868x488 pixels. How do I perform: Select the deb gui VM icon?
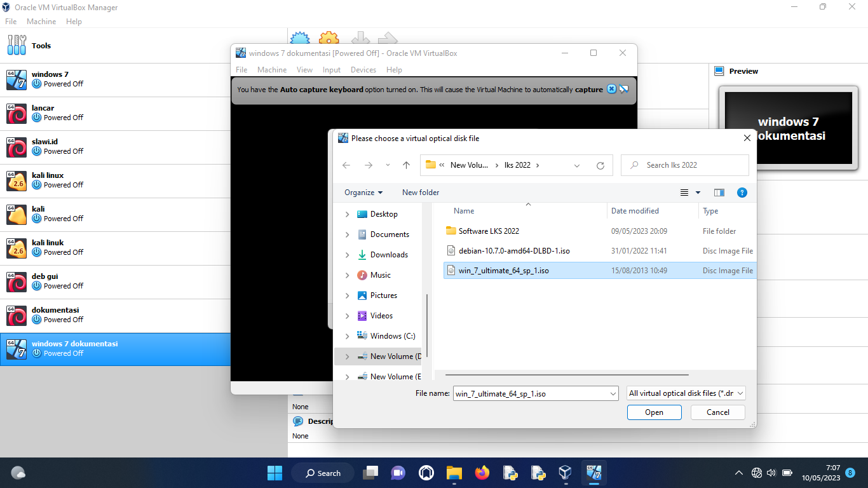coord(17,281)
